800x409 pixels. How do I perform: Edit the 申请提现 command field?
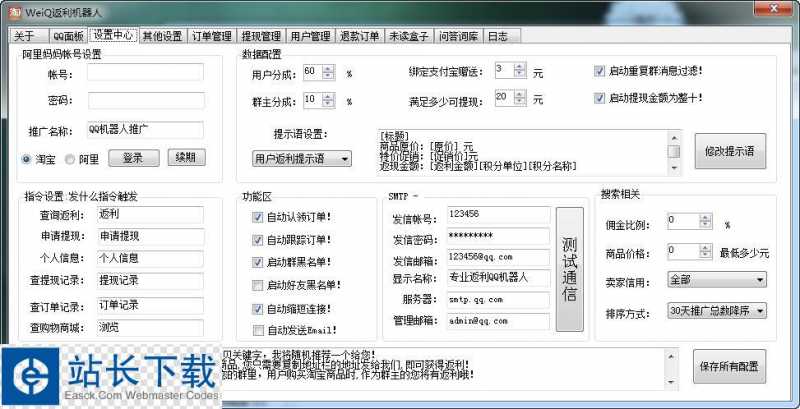(151, 237)
